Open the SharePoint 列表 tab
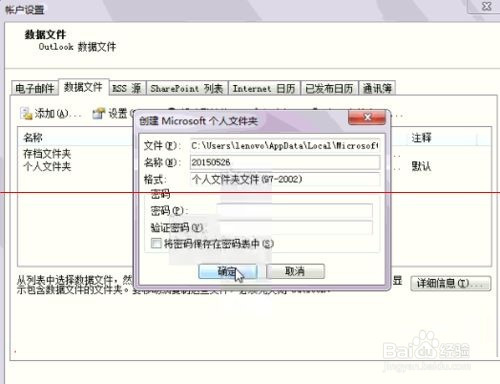This screenshot has height=384, width=500. 187,88
